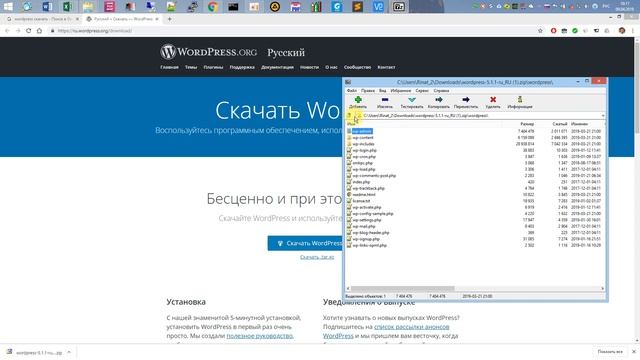Open a new browser tab with plus button

point(169,19)
